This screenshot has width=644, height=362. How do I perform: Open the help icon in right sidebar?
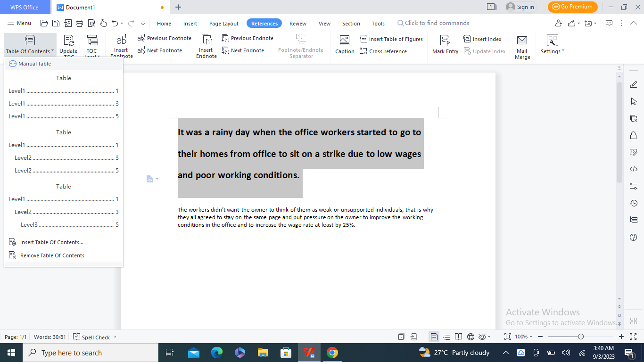click(x=634, y=238)
